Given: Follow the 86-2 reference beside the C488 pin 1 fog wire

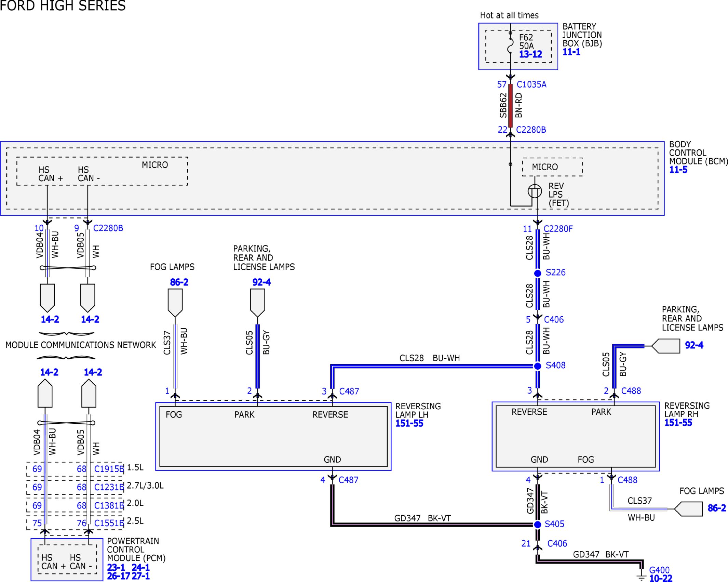Looking at the screenshot, I should point(717,508).
